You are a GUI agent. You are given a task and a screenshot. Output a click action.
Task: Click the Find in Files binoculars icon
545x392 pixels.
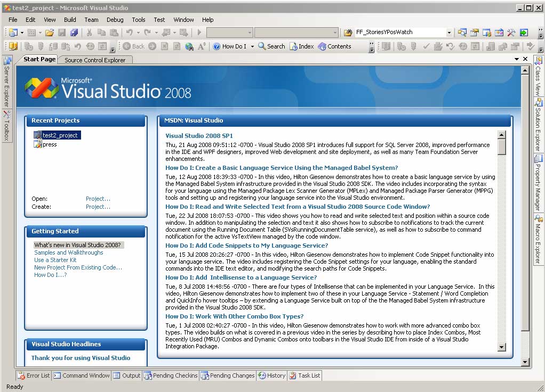tap(348, 32)
